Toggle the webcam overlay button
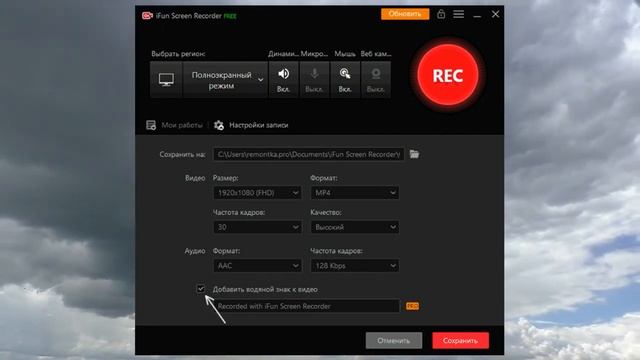This screenshot has width=640, height=360. pyautogui.click(x=376, y=80)
